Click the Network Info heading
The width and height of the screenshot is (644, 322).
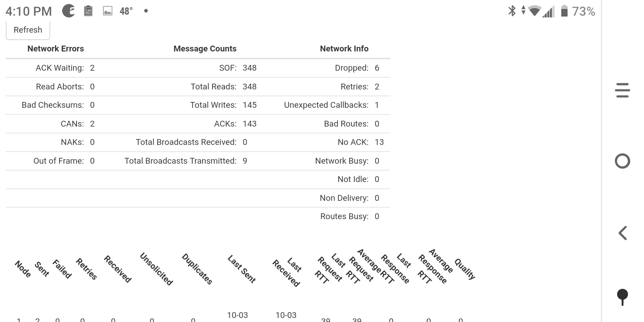pos(344,48)
